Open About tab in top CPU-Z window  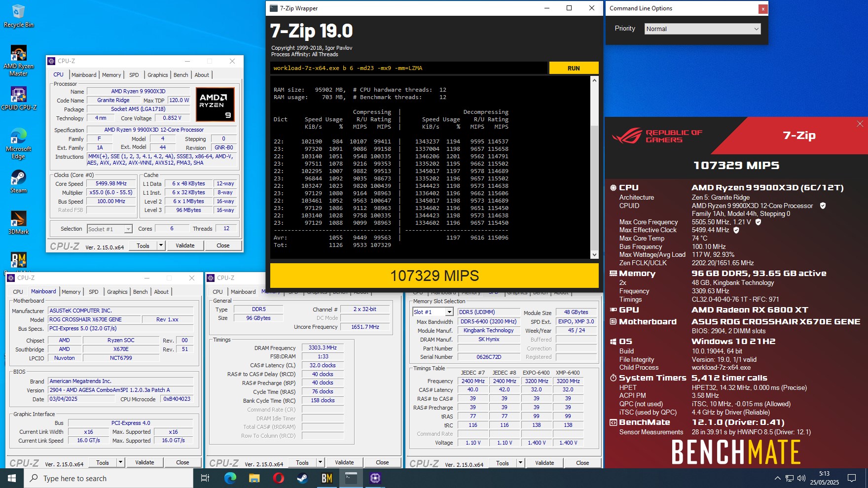pyautogui.click(x=202, y=75)
